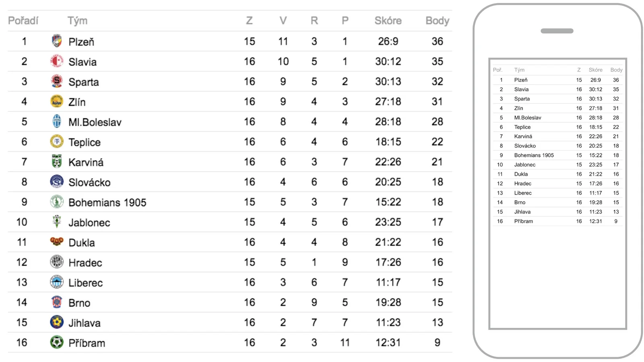Click the Karviná team crest
The height and width of the screenshot is (362, 644).
57,162
